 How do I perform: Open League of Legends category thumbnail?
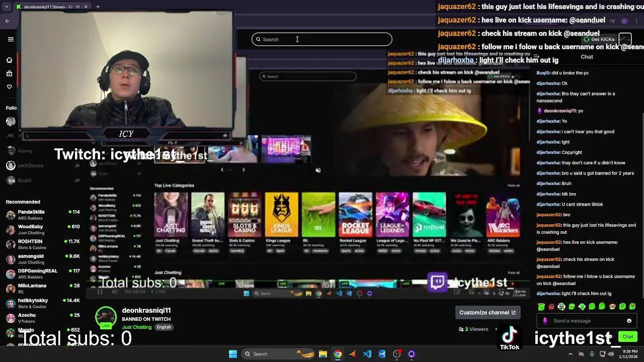click(x=392, y=214)
